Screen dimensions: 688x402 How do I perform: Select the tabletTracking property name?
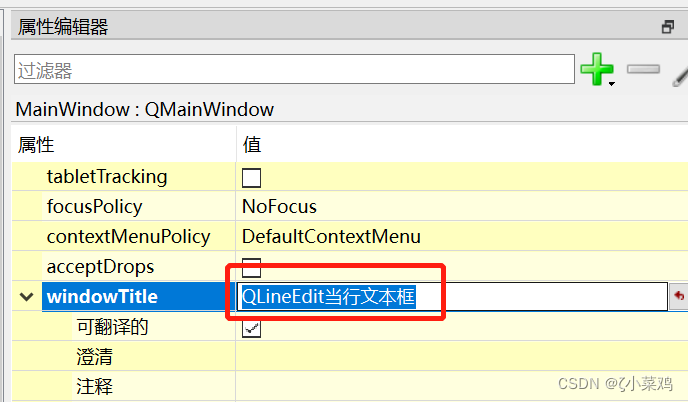[107, 176]
